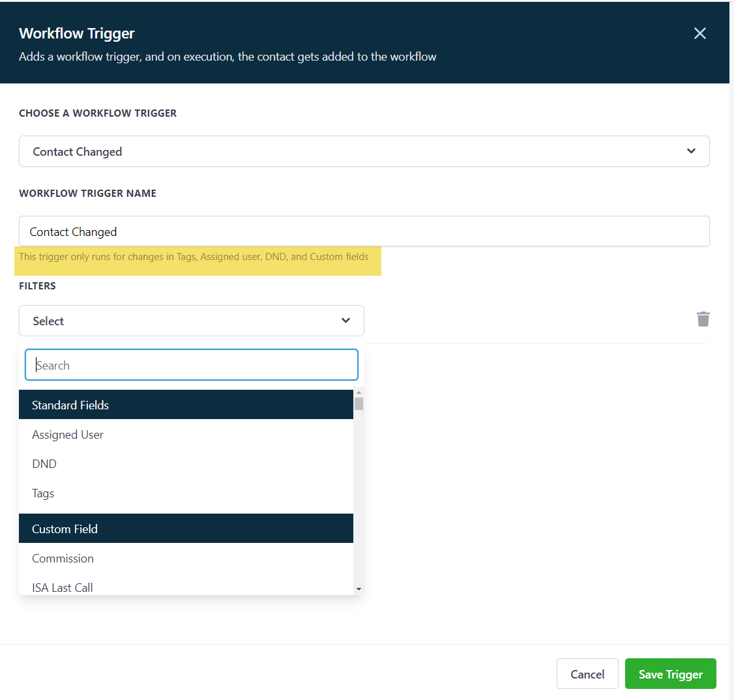Click the chevron on the trigger type dropdown
The height and width of the screenshot is (700, 734).
point(691,151)
